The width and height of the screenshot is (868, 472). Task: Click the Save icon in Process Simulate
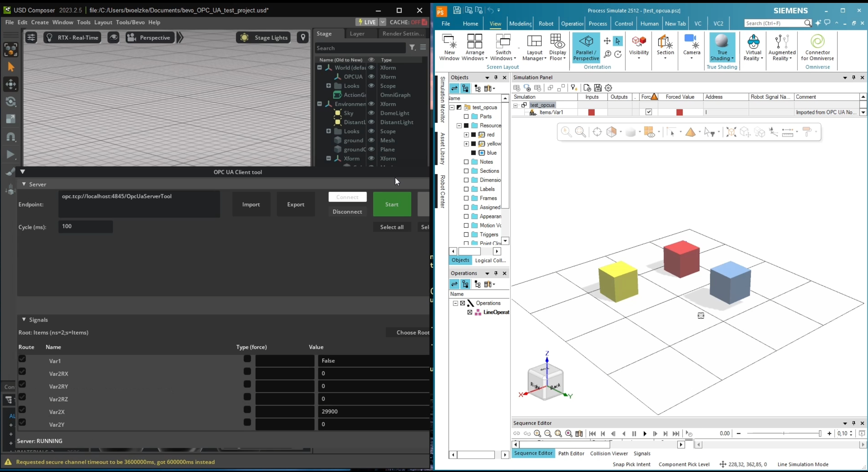[457, 10]
